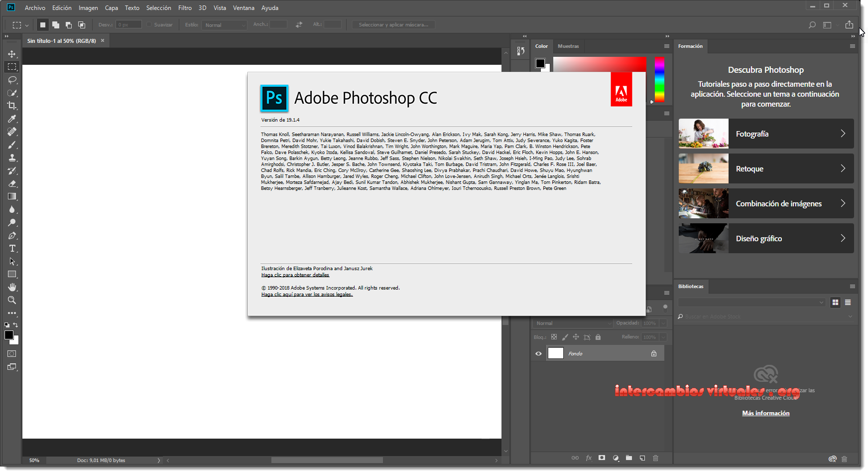Select the Blur tool

coord(12,209)
